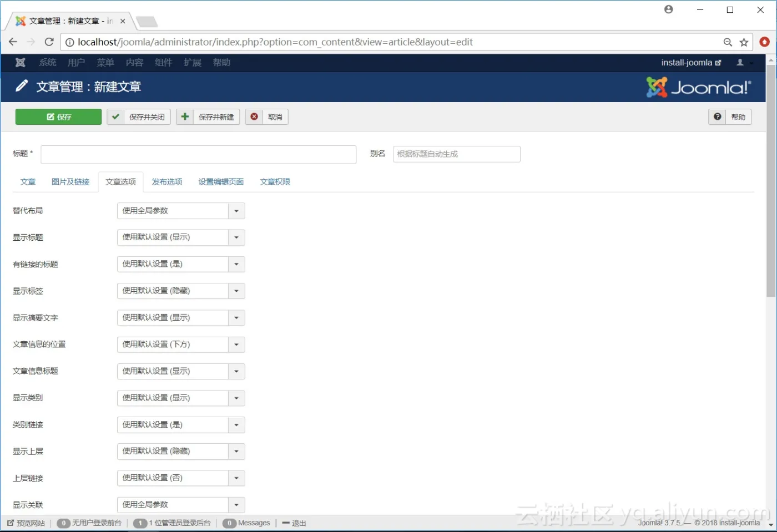Switch to the 图片及链接 tab
Screen dimensions: 777x532
tap(70, 182)
